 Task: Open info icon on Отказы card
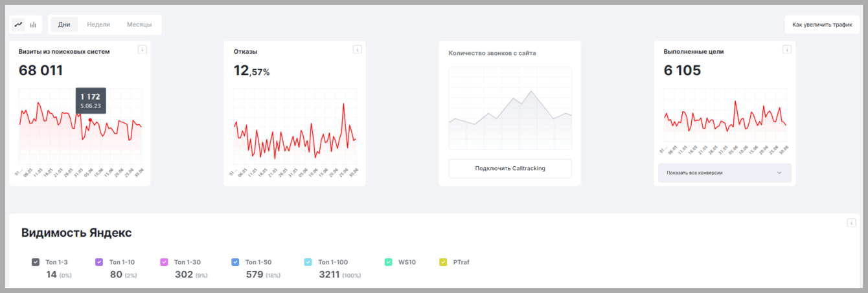point(357,50)
